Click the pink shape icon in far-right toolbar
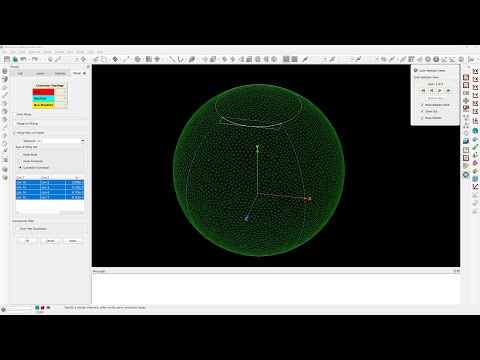 [x=475, y=162]
